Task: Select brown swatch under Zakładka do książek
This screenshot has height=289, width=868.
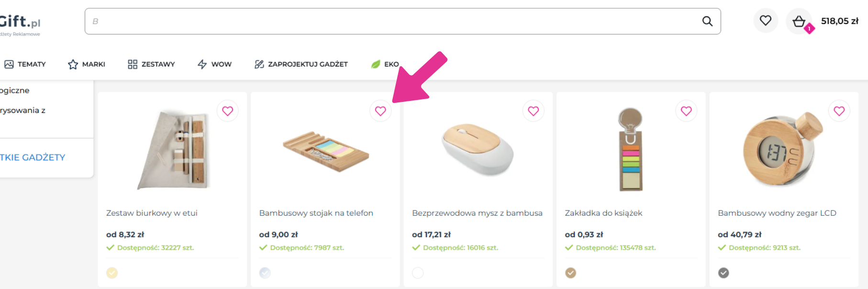Action: tap(571, 273)
